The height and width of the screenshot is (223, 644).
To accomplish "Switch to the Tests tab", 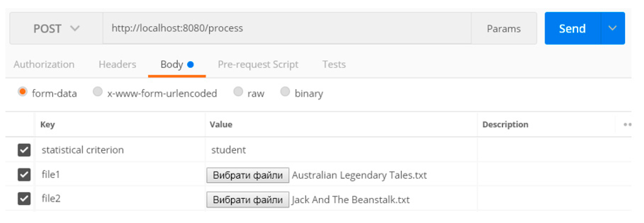I will click(x=334, y=65).
